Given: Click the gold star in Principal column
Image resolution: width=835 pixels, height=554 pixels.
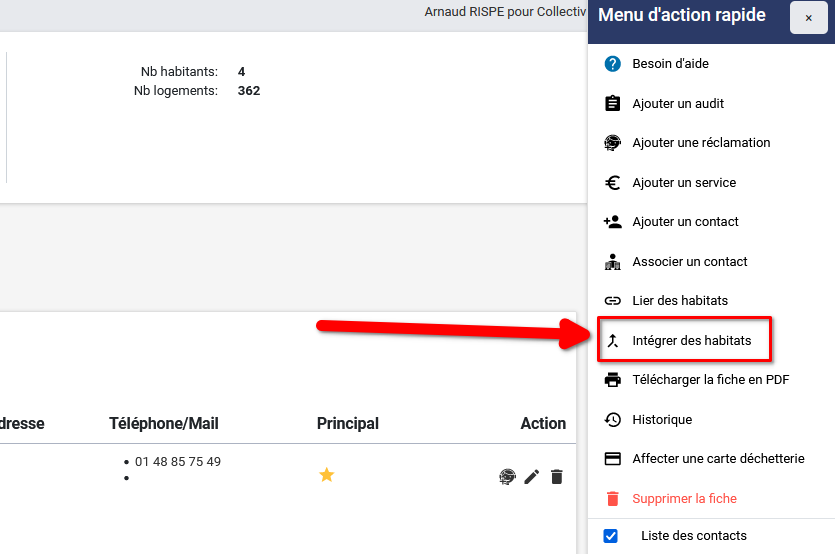Looking at the screenshot, I should coord(326,475).
